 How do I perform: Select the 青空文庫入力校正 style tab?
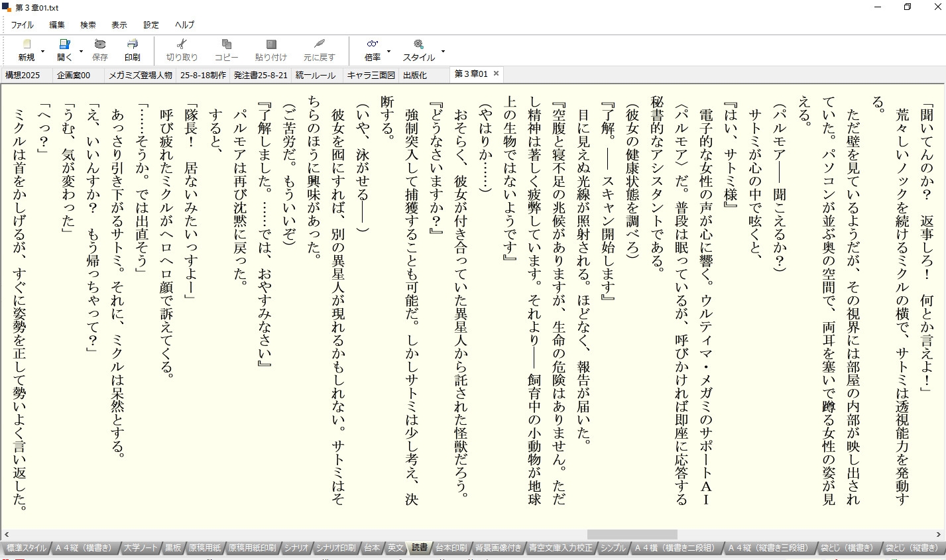pyautogui.click(x=560, y=548)
